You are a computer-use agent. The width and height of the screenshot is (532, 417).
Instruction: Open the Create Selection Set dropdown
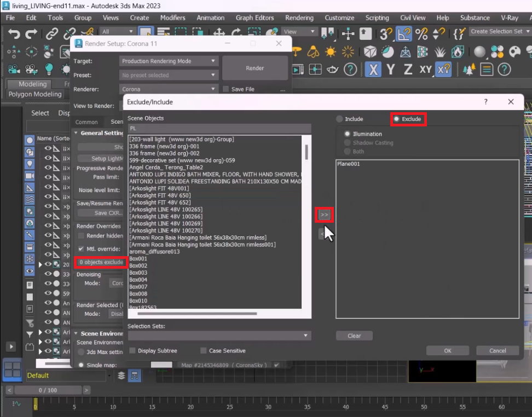click(x=500, y=31)
